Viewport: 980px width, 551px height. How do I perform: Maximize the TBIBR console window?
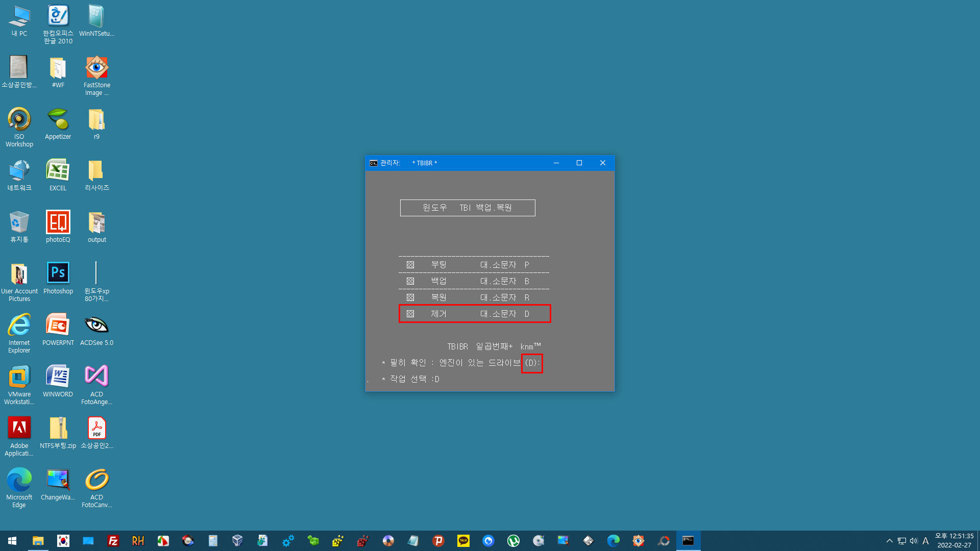[x=579, y=163]
